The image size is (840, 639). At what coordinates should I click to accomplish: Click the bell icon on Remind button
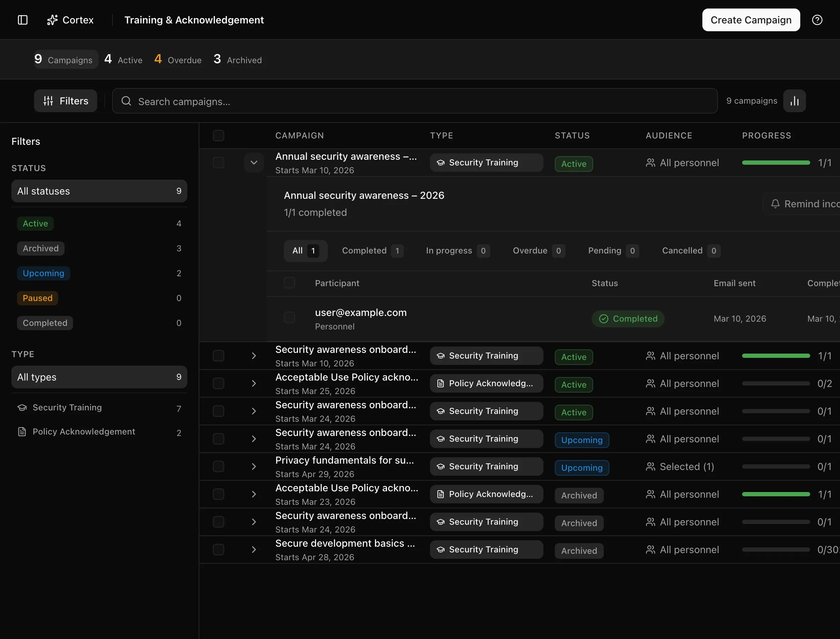pyautogui.click(x=775, y=204)
